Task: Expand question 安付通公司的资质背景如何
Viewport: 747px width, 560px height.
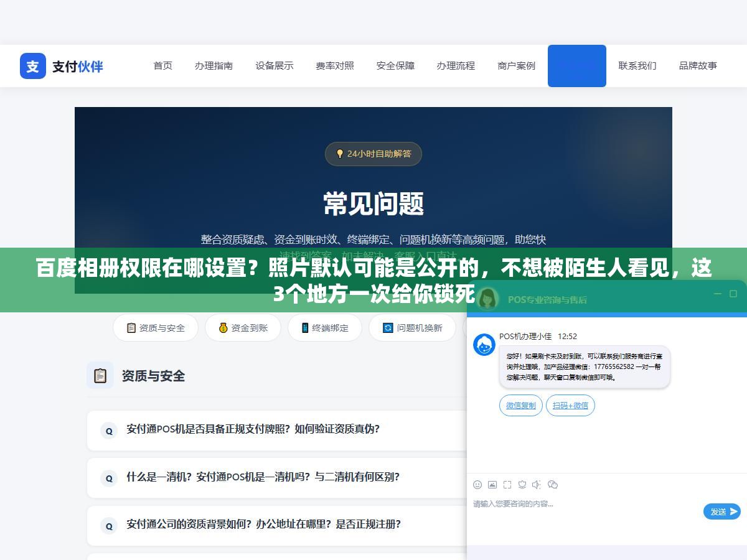Action: (277, 525)
